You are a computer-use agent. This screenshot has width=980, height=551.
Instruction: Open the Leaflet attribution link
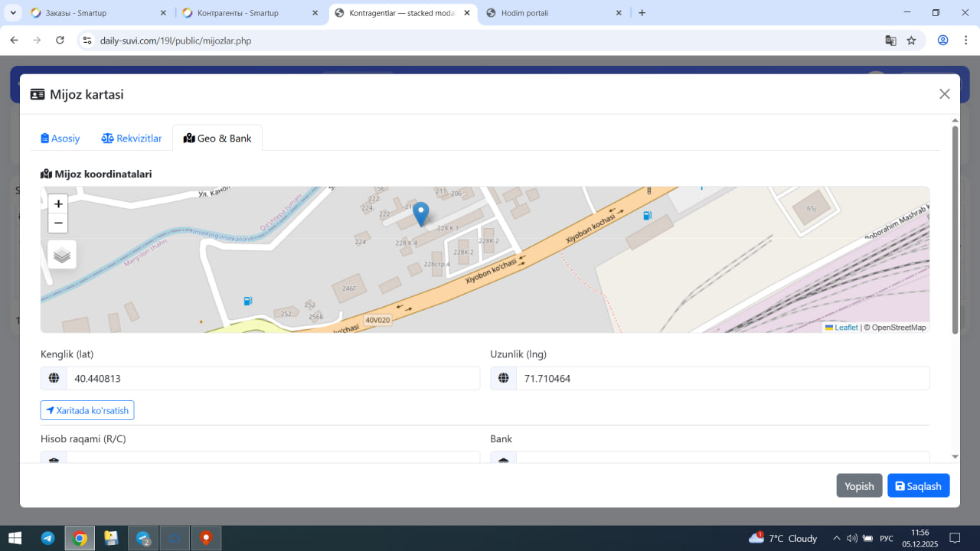pos(845,328)
